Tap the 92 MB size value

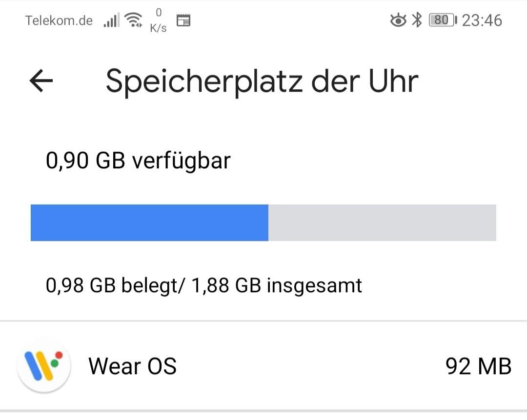(x=478, y=366)
